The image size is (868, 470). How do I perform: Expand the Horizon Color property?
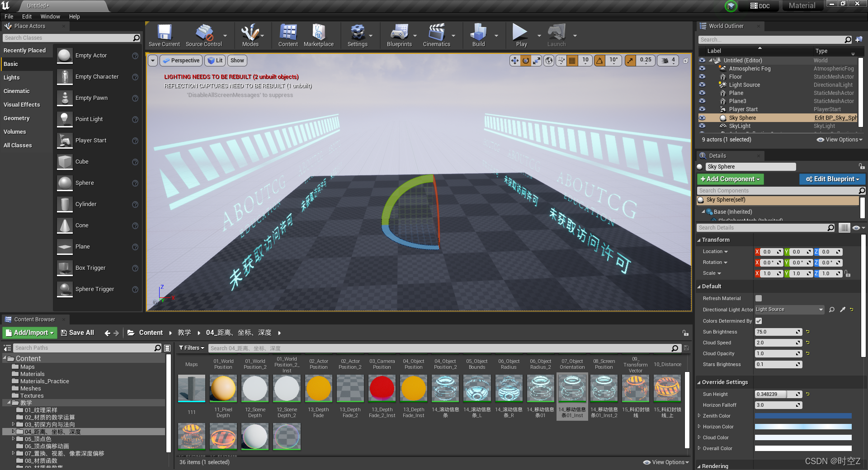pyautogui.click(x=699, y=427)
